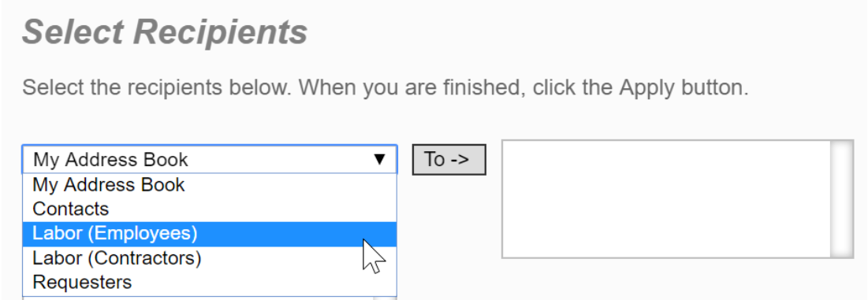Click the black triangle beside My Address Book
The height and width of the screenshot is (300, 868).
pyautogui.click(x=379, y=160)
